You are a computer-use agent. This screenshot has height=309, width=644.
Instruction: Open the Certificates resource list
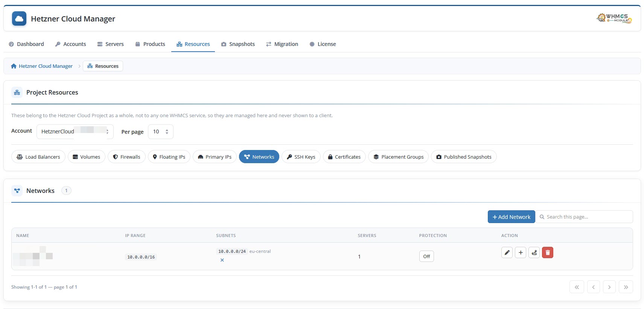pos(344,157)
